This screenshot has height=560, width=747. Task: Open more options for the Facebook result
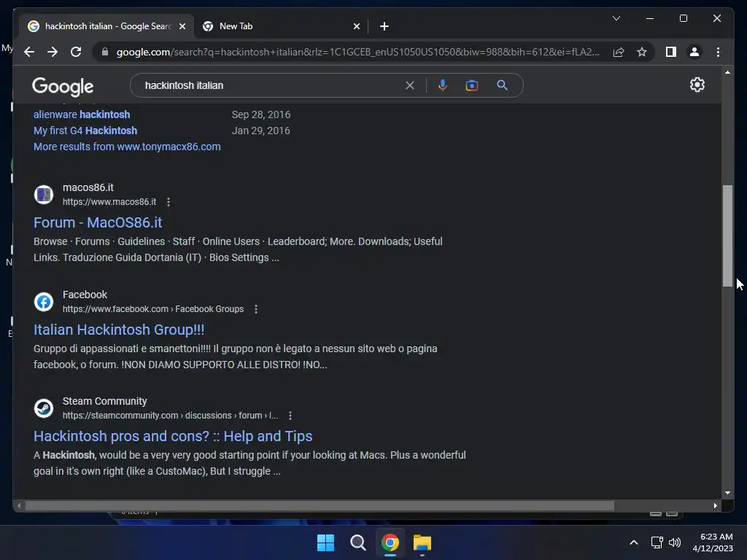[x=256, y=309]
